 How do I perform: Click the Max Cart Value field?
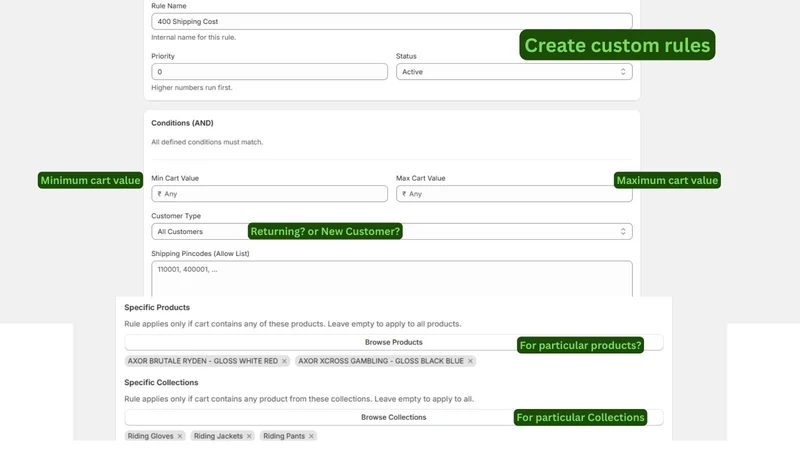514,194
